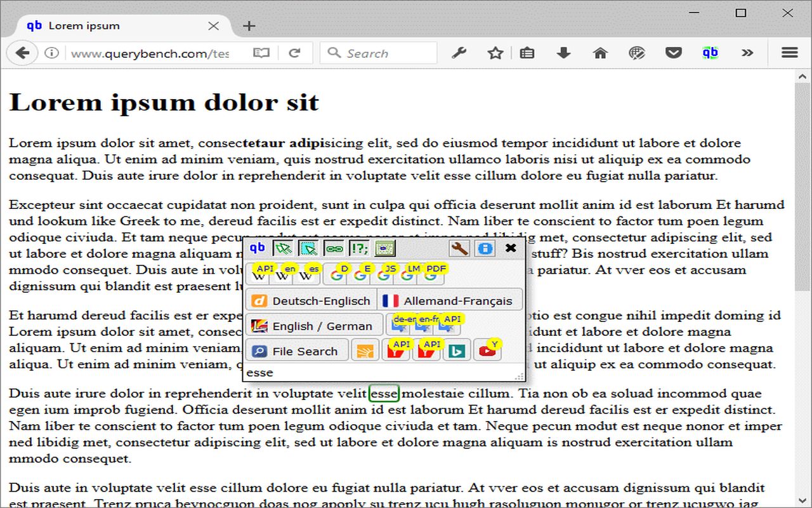Open popup settings via wrench icon
This screenshot has width=812, height=508.
(x=459, y=248)
